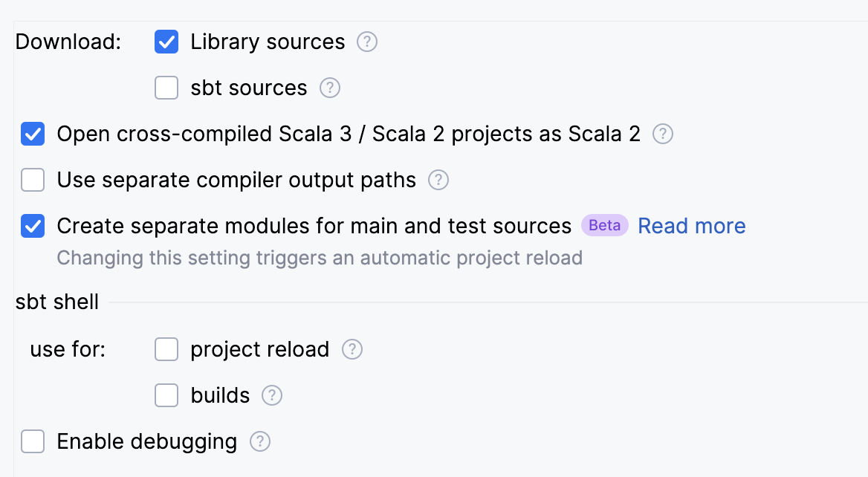This screenshot has width=868, height=477.
Task: Click the Download label
Action: coord(67,42)
